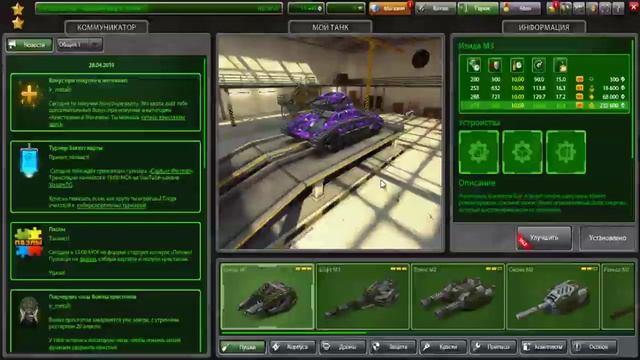Click the rank progress bar at top
Viewport: 640px width, 360px height.
pyautogui.click(x=159, y=8)
